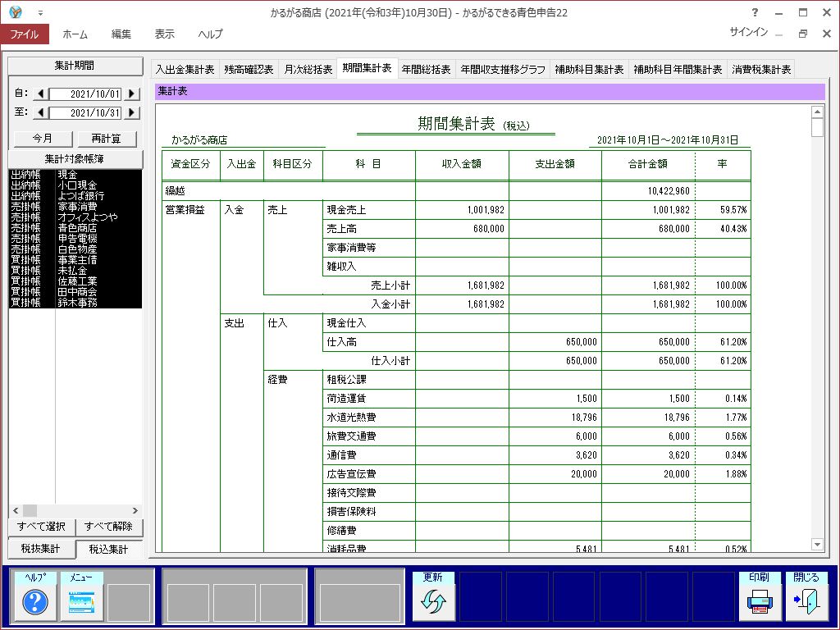Select the 白色物産 ledger row
The height and width of the screenshot is (630, 840).
(75, 249)
